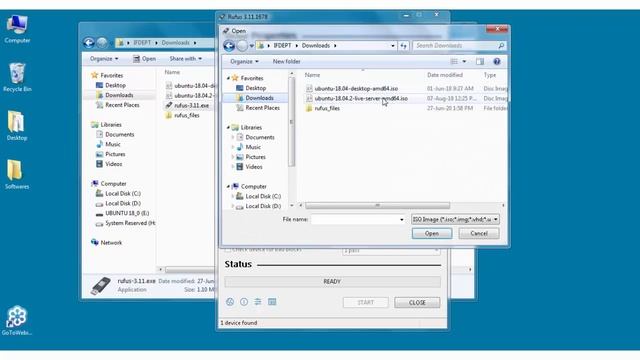Click the navigation pane vertical scrollbar
Screen dimensions: 640x360
[x=291, y=122]
